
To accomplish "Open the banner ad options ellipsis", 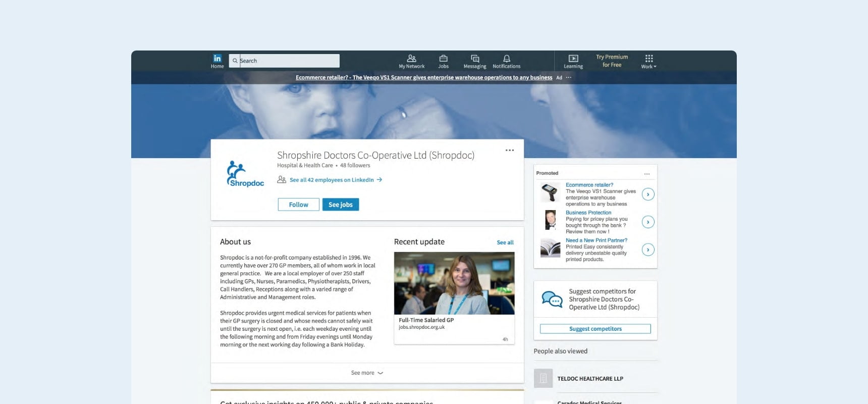I will click(x=569, y=77).
